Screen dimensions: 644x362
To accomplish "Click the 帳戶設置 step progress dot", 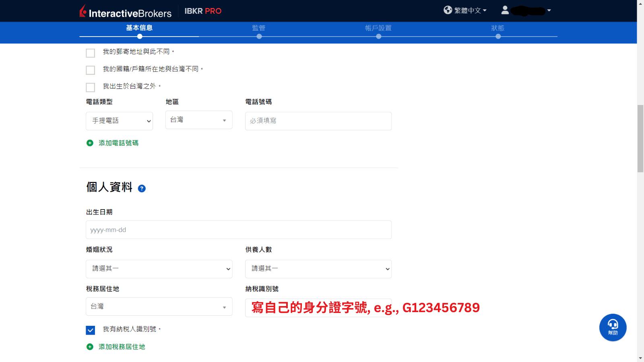I will pos(378,36).
